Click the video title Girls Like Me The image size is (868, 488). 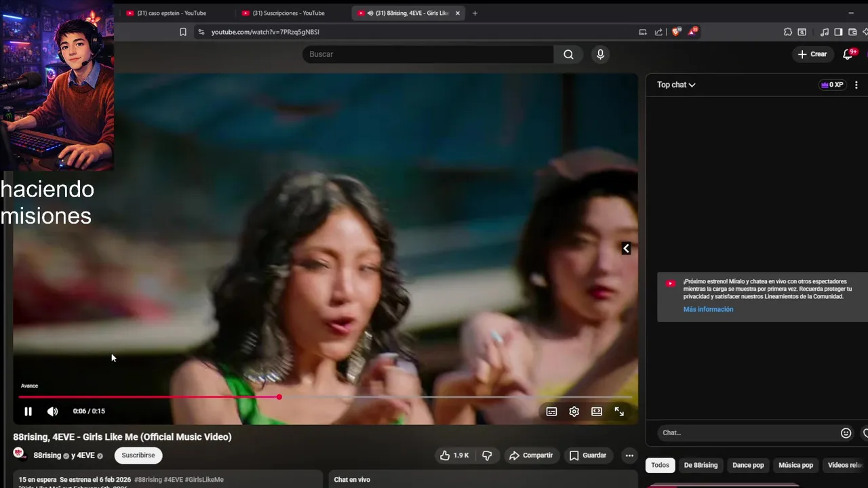122,437
